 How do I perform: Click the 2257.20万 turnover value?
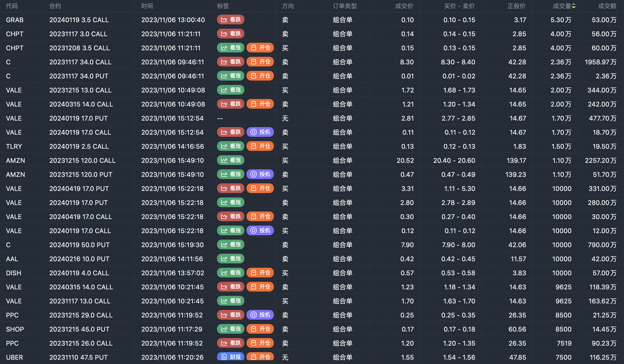pos(601,160)
